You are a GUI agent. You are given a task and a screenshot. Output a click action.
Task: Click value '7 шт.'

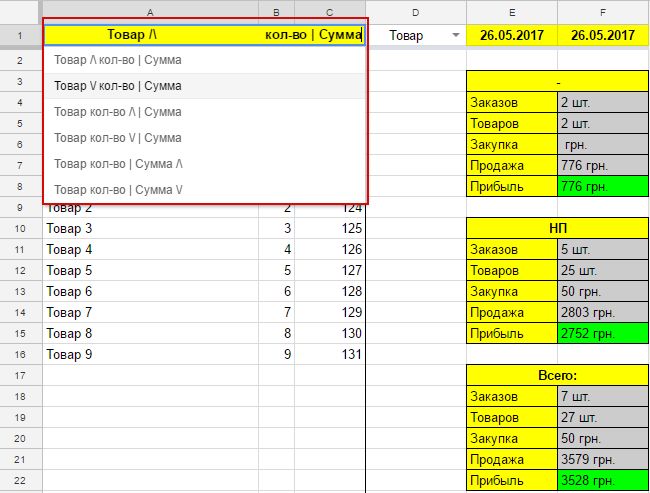coord(603,396)
